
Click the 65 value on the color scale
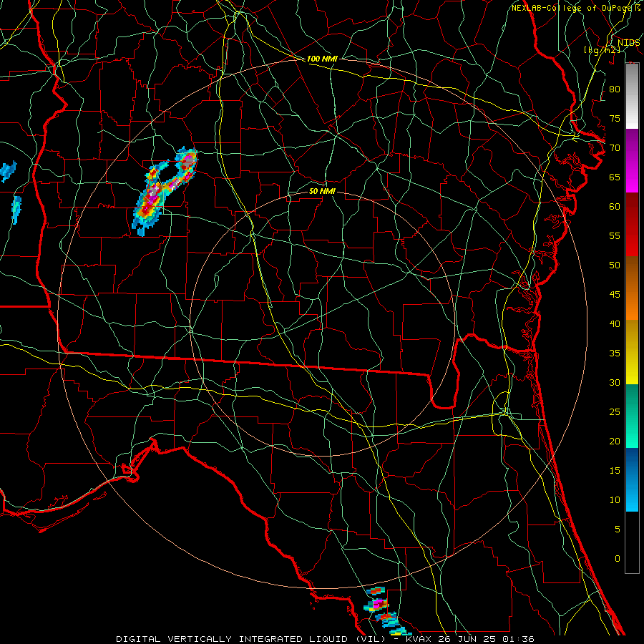(x=615, y=177)
